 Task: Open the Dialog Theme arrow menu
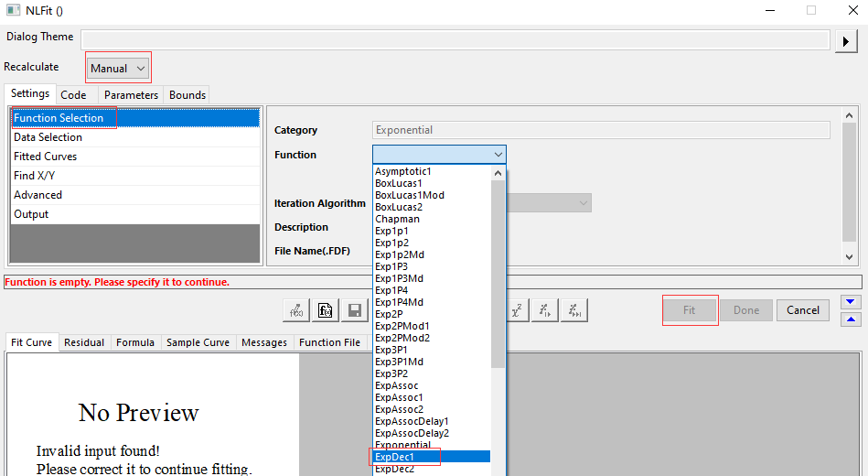point(846,41)
